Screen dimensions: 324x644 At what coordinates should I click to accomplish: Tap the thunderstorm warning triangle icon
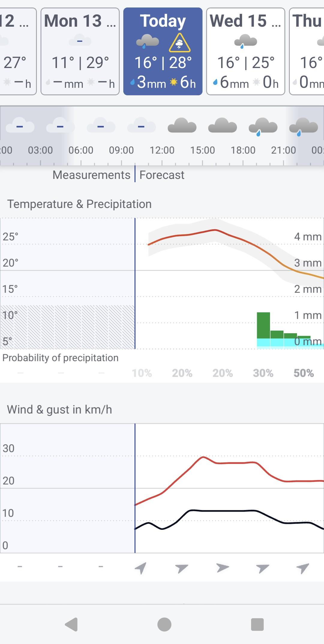click(179, 43)
